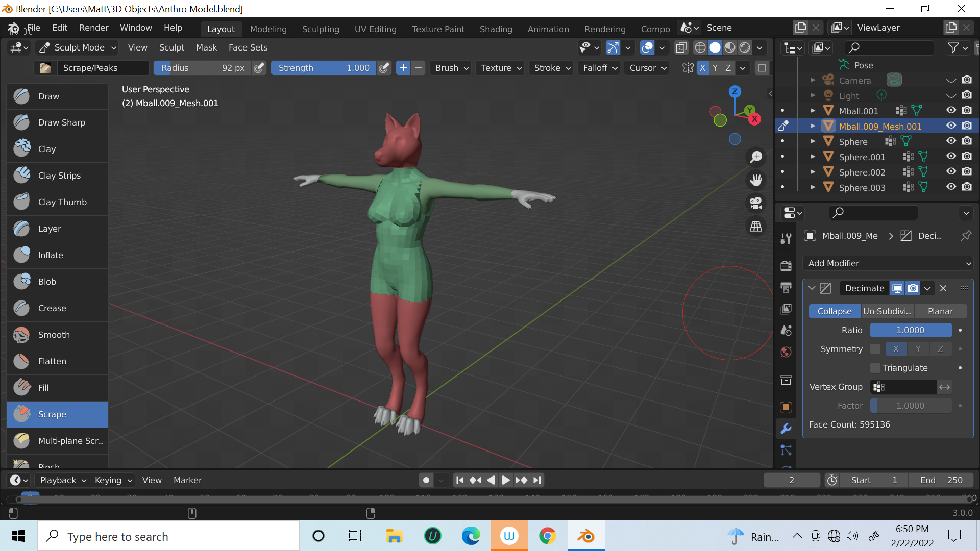This screenshot has width=980, height=551.
Task: Switch to perspective/orthographic grid icon
Action: coord(756,227)
